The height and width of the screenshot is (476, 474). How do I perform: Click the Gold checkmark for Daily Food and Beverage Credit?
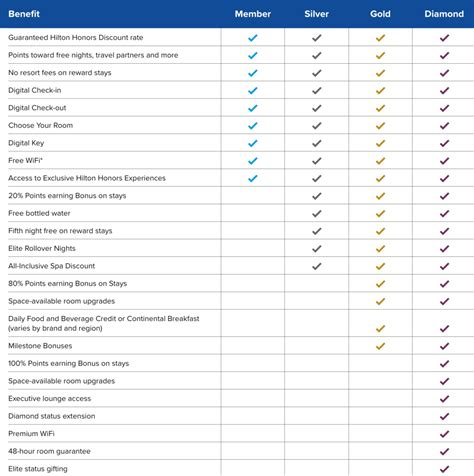click(380, 329)
